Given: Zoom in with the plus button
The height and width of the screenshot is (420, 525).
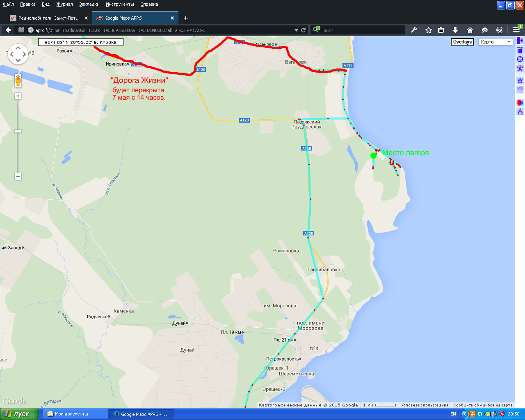Looking at the screenshot, I should [x=18, y=96].
